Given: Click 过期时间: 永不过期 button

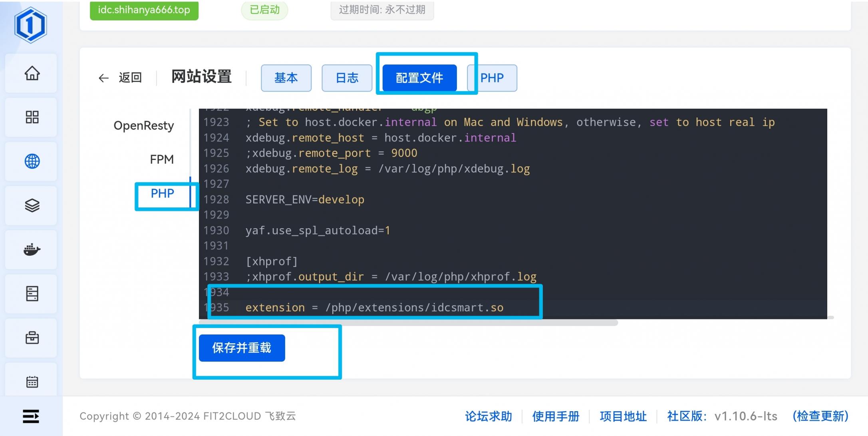Looking at the screenshot, I should [382, 10].
